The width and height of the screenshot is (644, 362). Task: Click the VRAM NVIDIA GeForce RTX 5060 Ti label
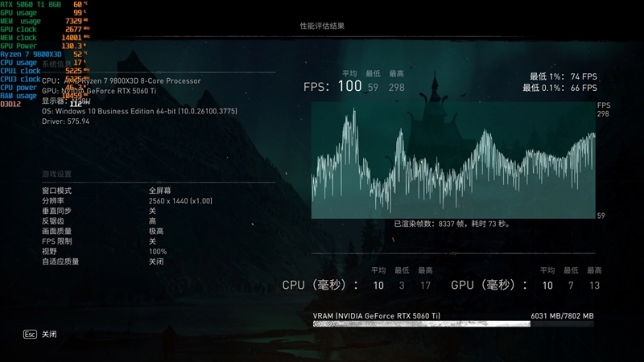click(376, 315)
